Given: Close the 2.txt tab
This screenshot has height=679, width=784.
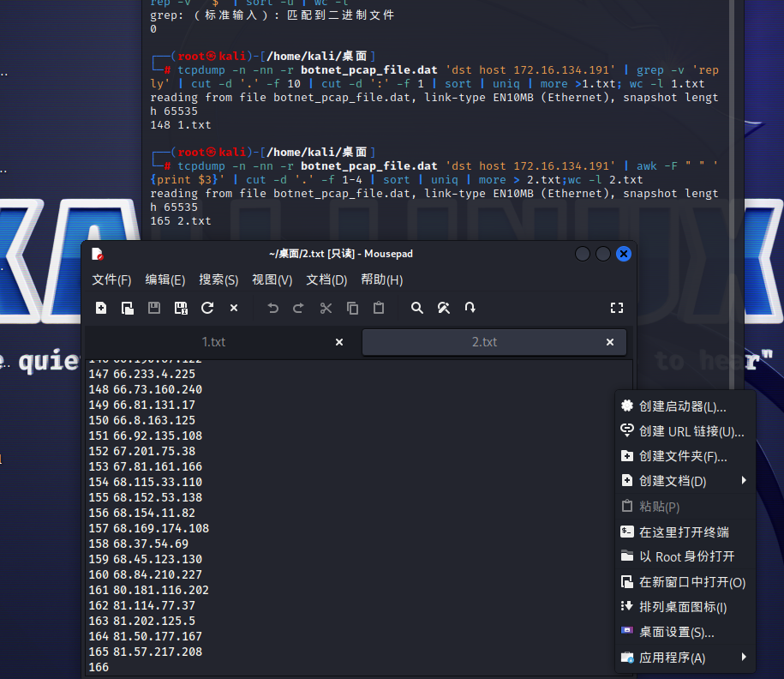Looking at the screenshot, I should tap(609, 342).
